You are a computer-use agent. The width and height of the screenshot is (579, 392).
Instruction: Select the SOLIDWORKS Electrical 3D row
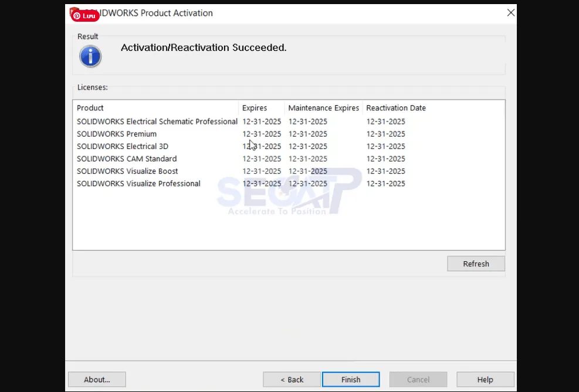(123, 146)
